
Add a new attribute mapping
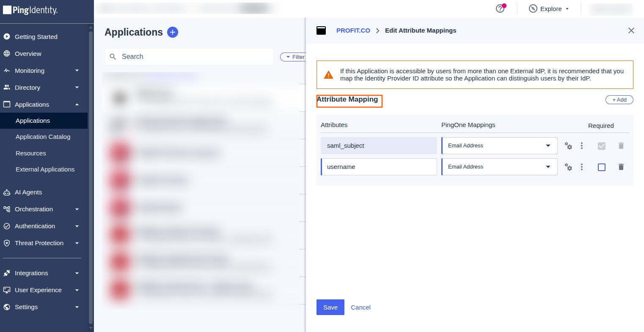(x=619, y=100)
